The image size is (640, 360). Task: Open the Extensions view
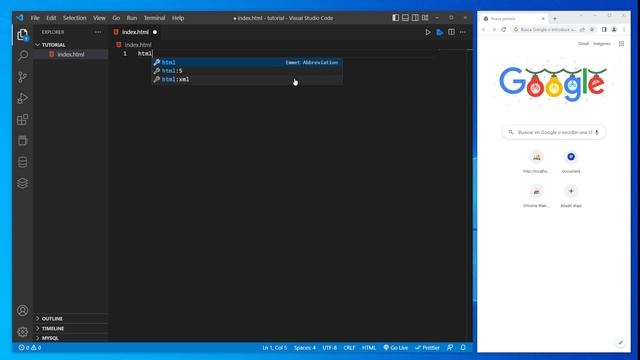(23, 120)
